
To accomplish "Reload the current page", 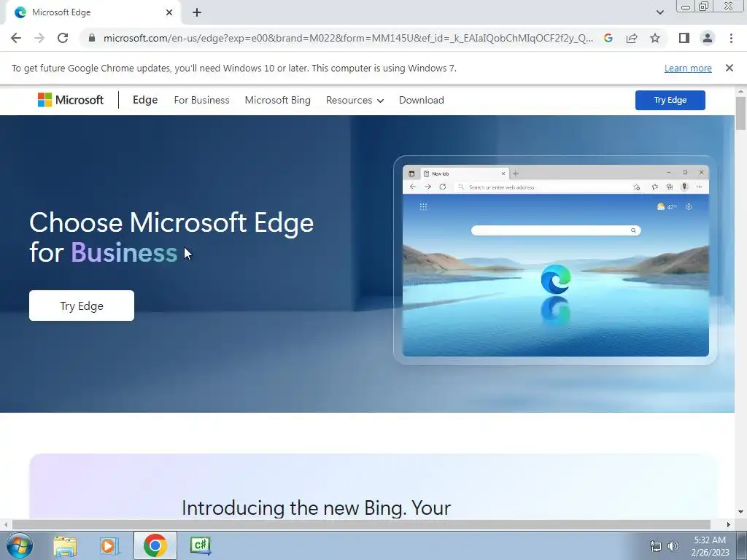I will point(63,38).
